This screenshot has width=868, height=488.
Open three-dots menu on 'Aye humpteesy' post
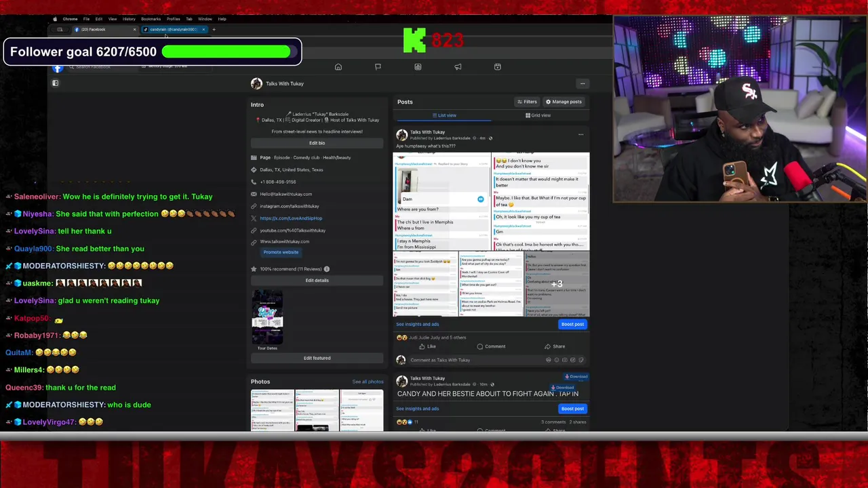[580, 134]
